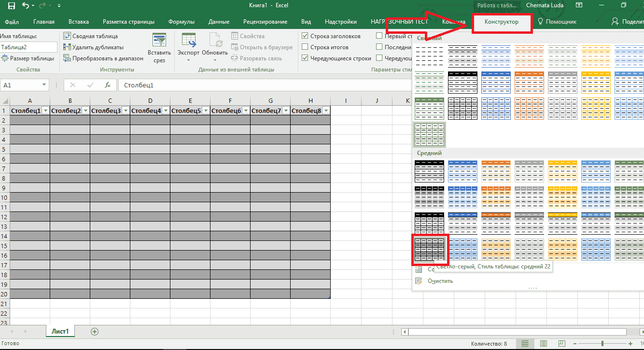The image size is (644, 350).
Task: Switch to Normal view in status bar
Action: point(525,343)
